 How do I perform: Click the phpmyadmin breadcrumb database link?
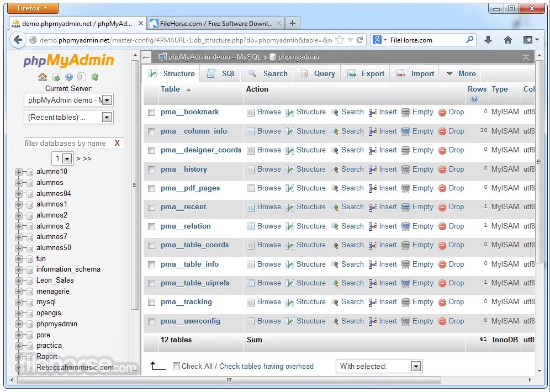[299, 57]
